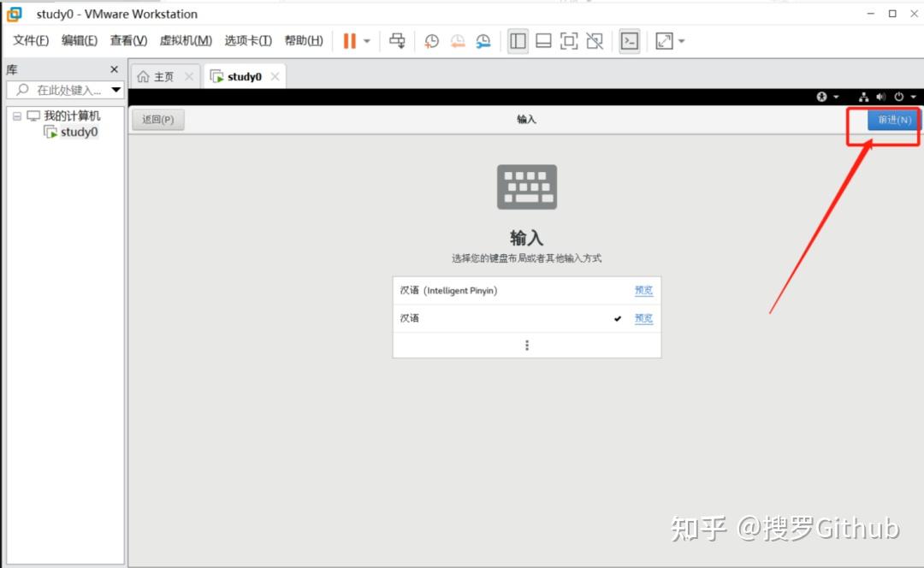Image resolution: width=924 pixels, height=568 pixels.
Task: Enter full screen mode
Action: point(569,41)
